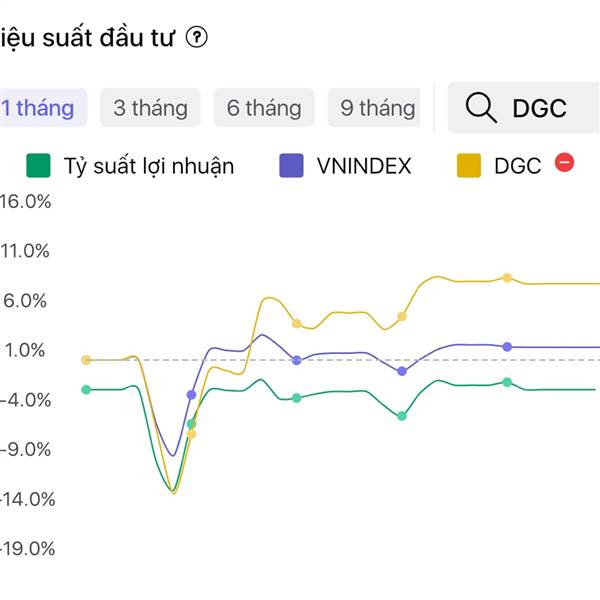Select the first green data point on the left
The width and height of the screenshot is (600, 600).
[x=86, y=390]
